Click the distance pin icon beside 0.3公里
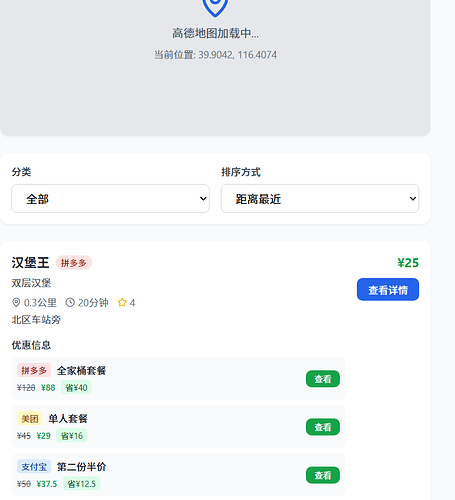Viewport: 455px width, 500px height. 16,303
